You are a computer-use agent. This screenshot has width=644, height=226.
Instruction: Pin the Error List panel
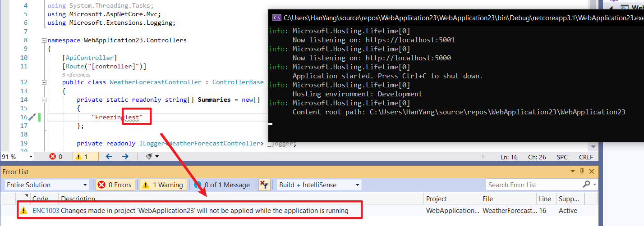pyautogui.click(x=582, y=172)
